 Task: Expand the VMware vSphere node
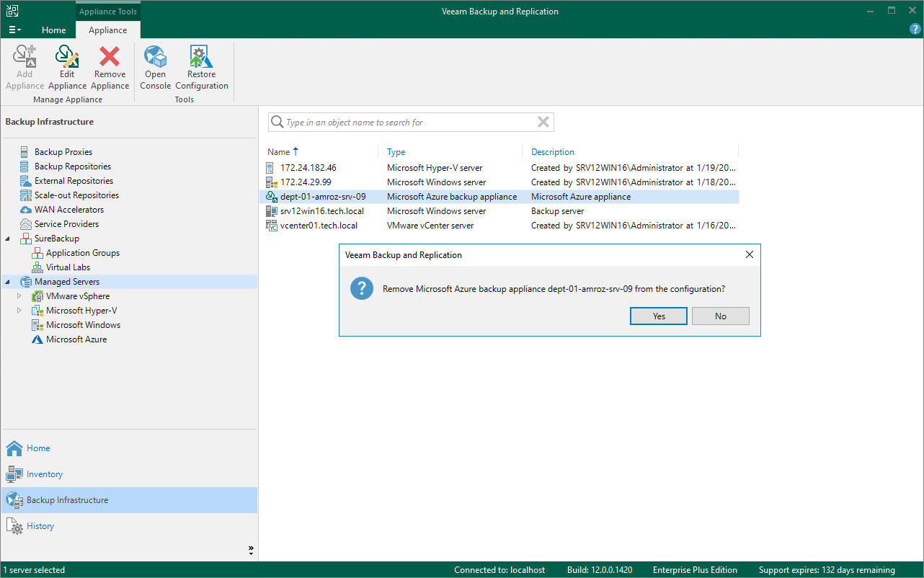(19, 296)
